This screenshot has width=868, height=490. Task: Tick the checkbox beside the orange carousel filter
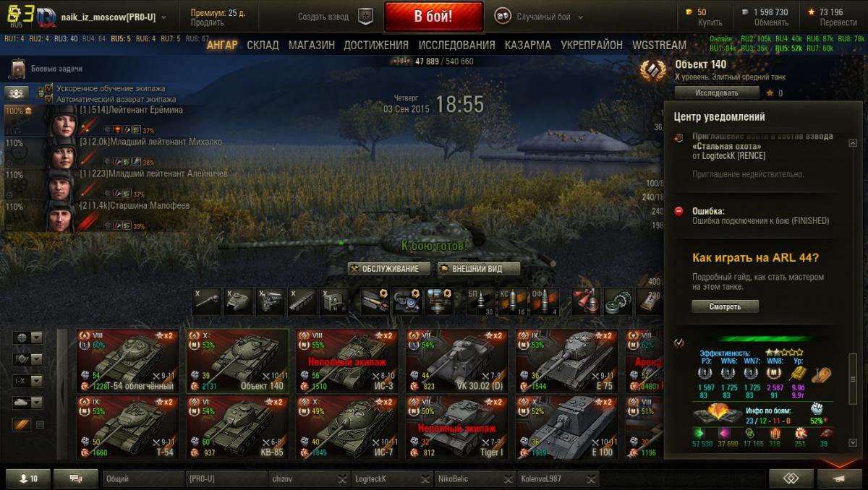(x=40, y=425)
